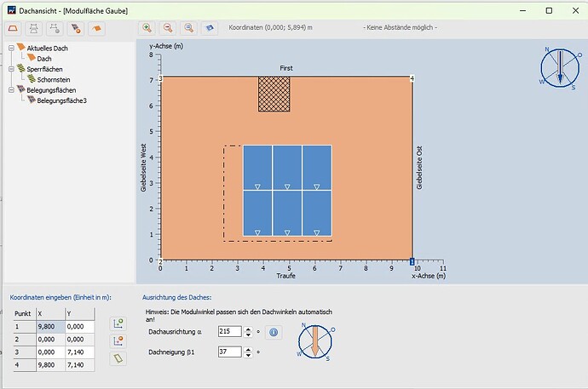The width and height of the screenshot is (588, 389).
Task: Collapse the Belegungsflächen tree node
Action: point(11,90)
